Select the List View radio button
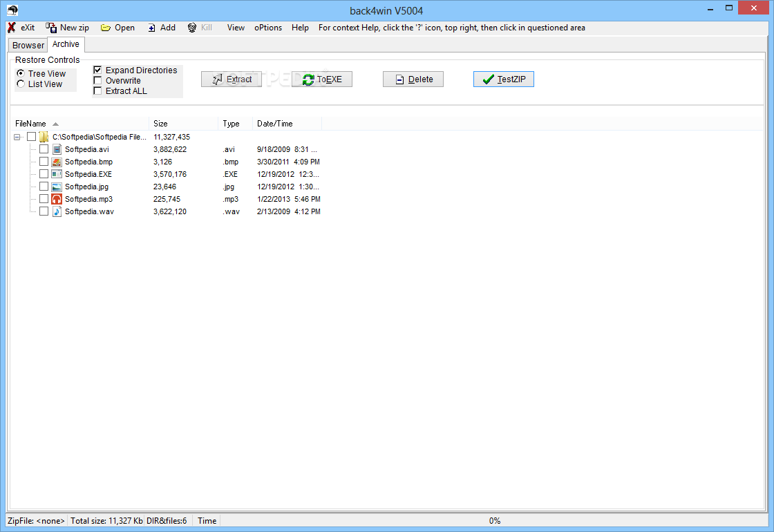774x532 pixels. click(21, 84)
